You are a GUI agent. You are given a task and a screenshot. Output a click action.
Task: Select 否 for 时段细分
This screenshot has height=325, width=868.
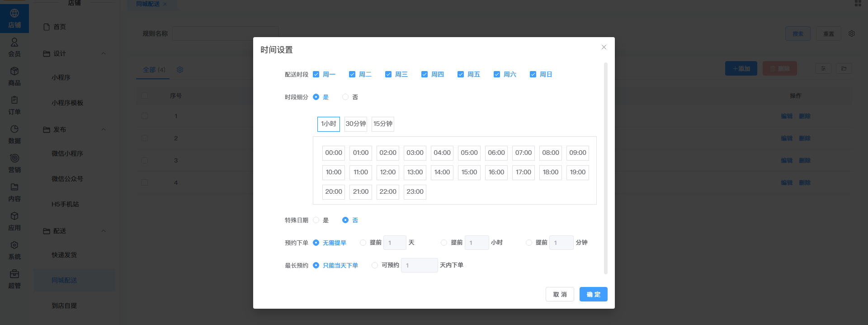click(x=345, y=97)
